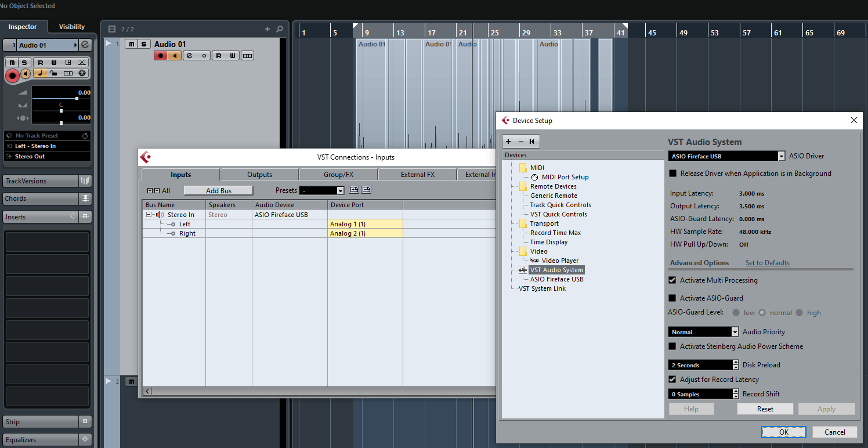Click expand all plus icon in VST Connections

150,191
